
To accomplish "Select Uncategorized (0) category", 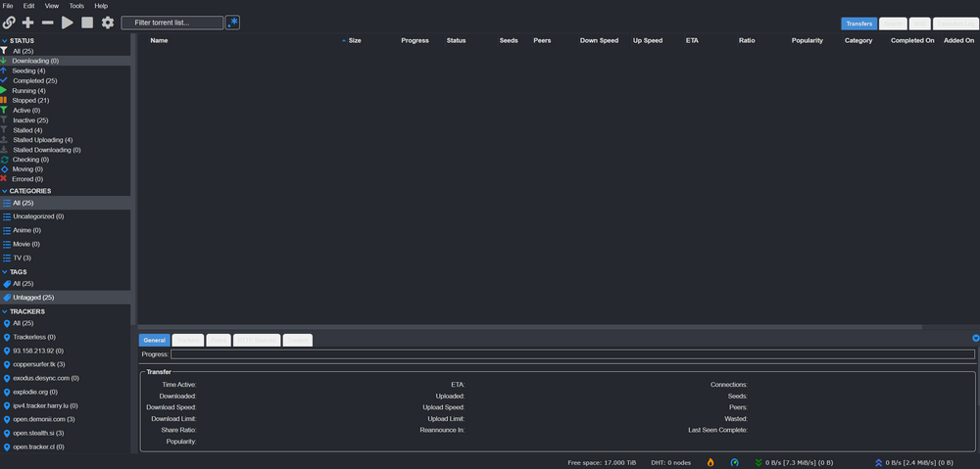I will tap(65, 216).
